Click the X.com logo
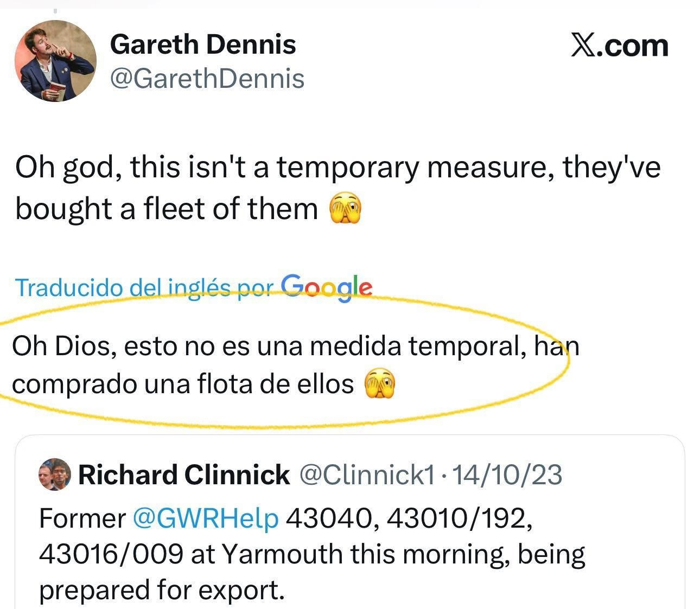Image resolution: width=700 pixels, height=609 pixels. point(619,46)
